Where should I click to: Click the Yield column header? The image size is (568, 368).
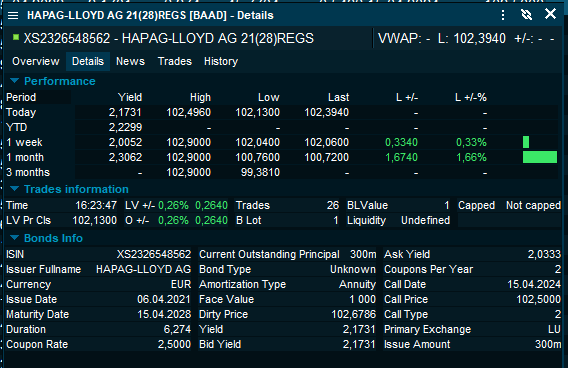click(130, 97)
